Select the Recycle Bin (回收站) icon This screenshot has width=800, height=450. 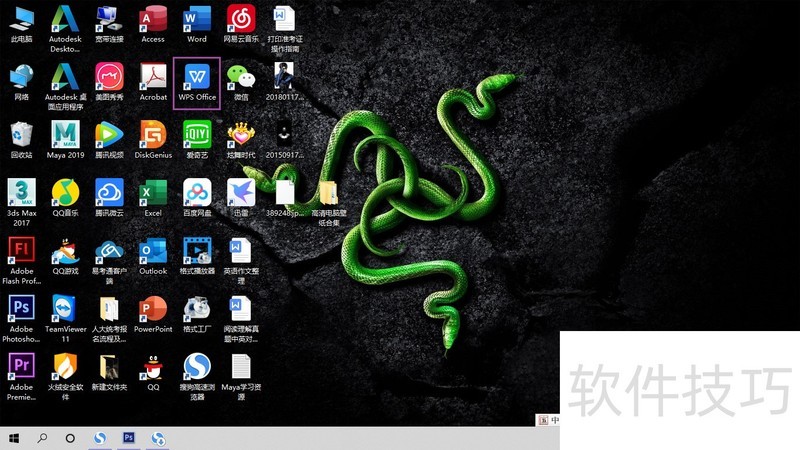click(x=21, y=140)
